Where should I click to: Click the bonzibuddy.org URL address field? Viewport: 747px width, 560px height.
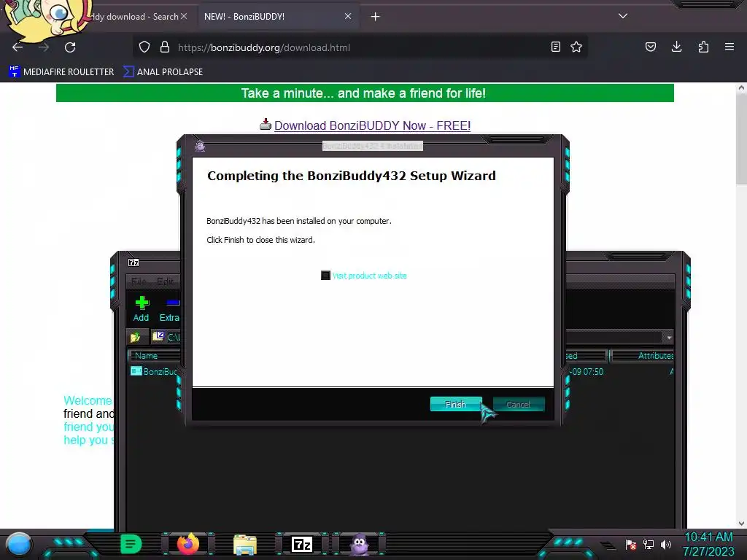tap(362, 47)
